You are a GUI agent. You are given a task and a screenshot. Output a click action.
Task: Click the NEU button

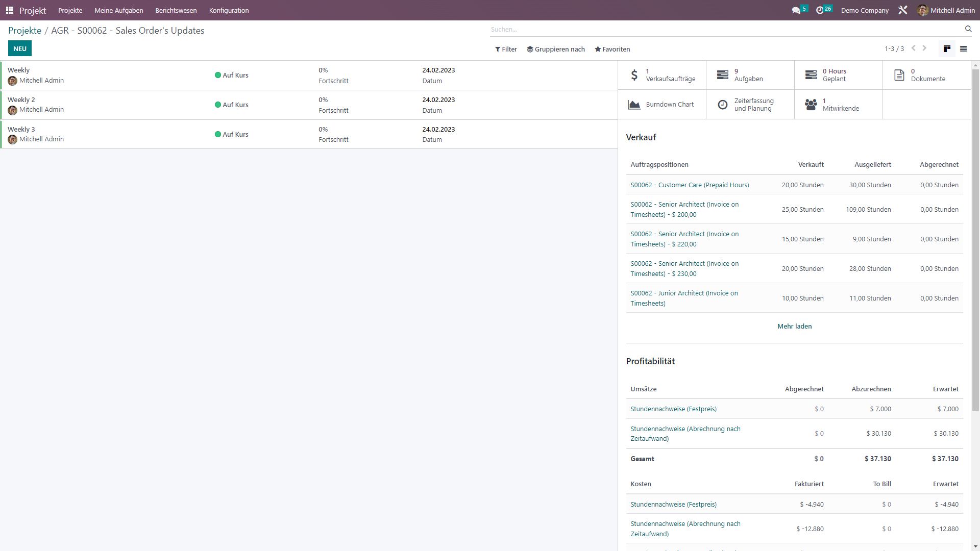20,48
